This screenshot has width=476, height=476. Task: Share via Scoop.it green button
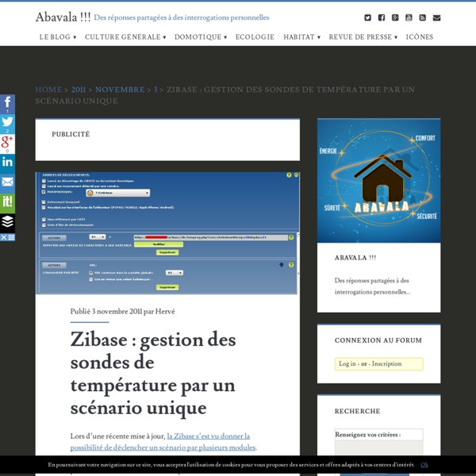pyautogui.click(x=7, y=203)
